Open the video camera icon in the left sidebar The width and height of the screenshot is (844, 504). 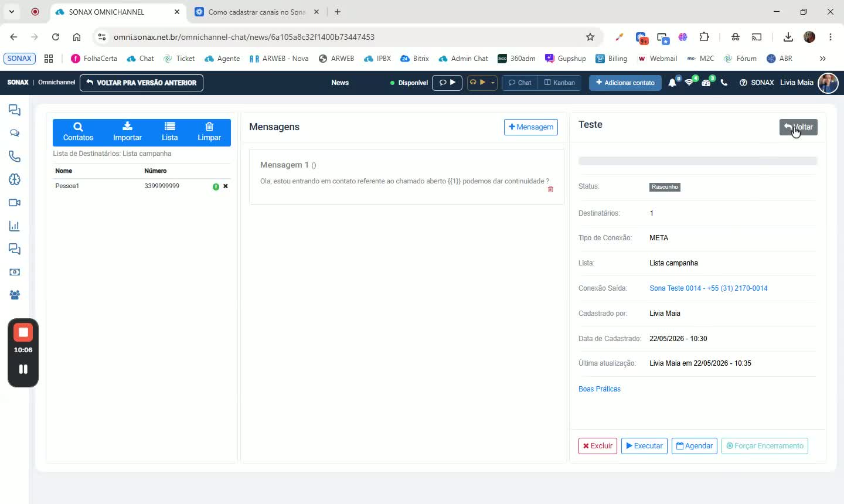15,203
